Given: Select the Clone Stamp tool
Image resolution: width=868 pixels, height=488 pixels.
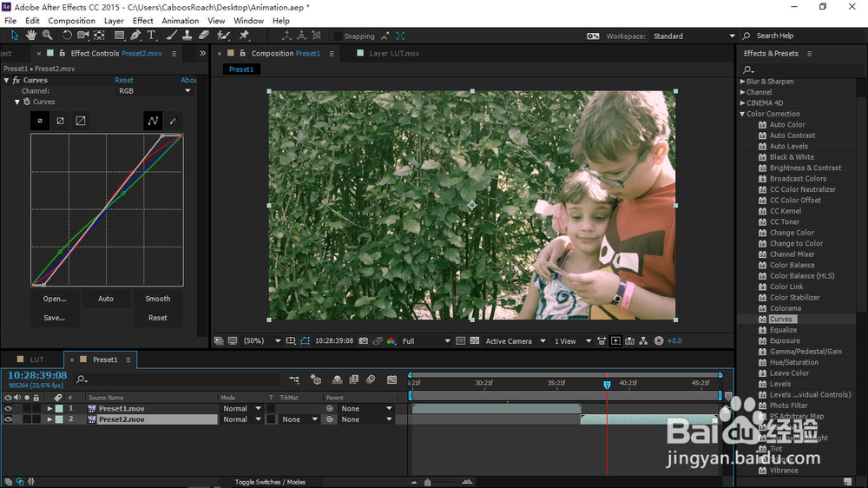Looking at the screenshot, I should tap(187, 36).
